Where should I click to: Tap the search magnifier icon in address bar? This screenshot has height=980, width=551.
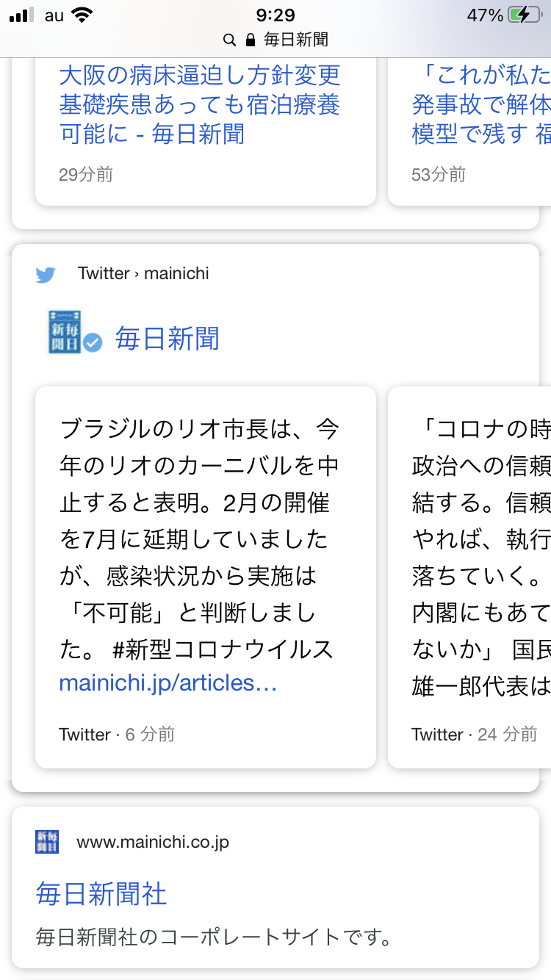(229, 40)
